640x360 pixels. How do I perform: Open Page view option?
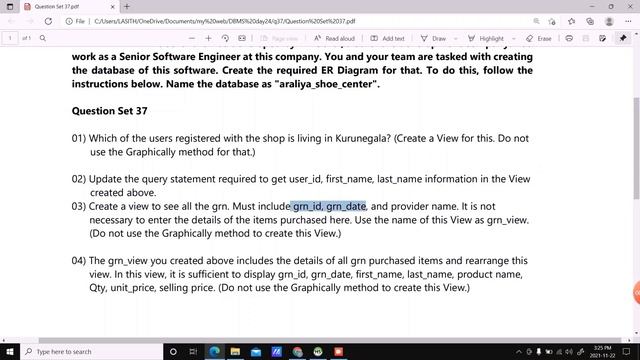279,38
